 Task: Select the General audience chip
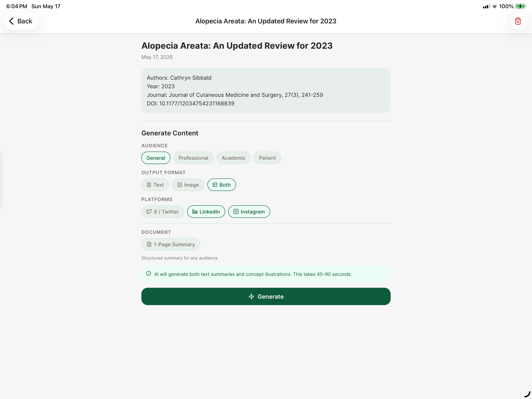(156, 158)
